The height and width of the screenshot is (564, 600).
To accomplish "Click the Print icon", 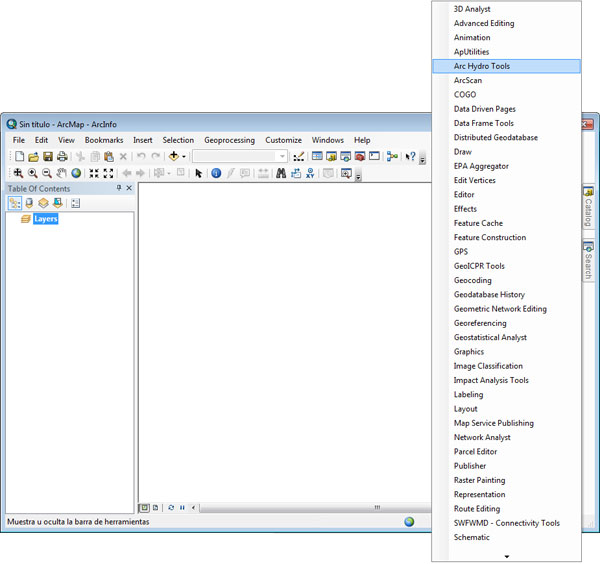I will [x=62, y=156].
